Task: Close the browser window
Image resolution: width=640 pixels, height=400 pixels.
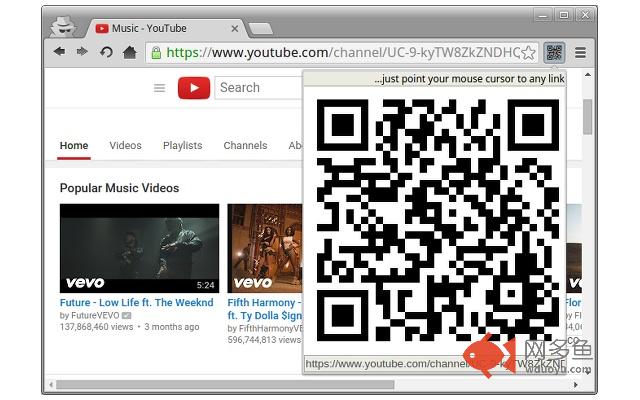Action: (x=585, y=15)
